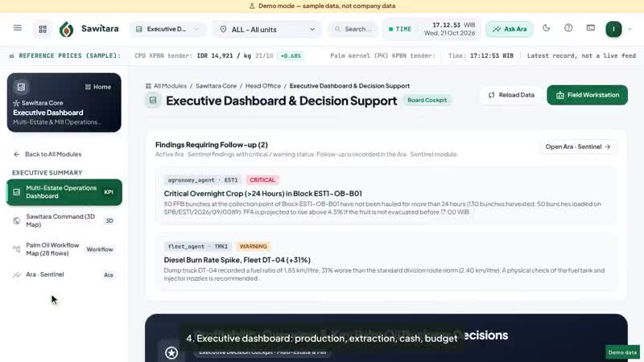The height and width of the screenshot is (362, 644).
Task: Open the screen display icon in header
Action: [591, 28]
